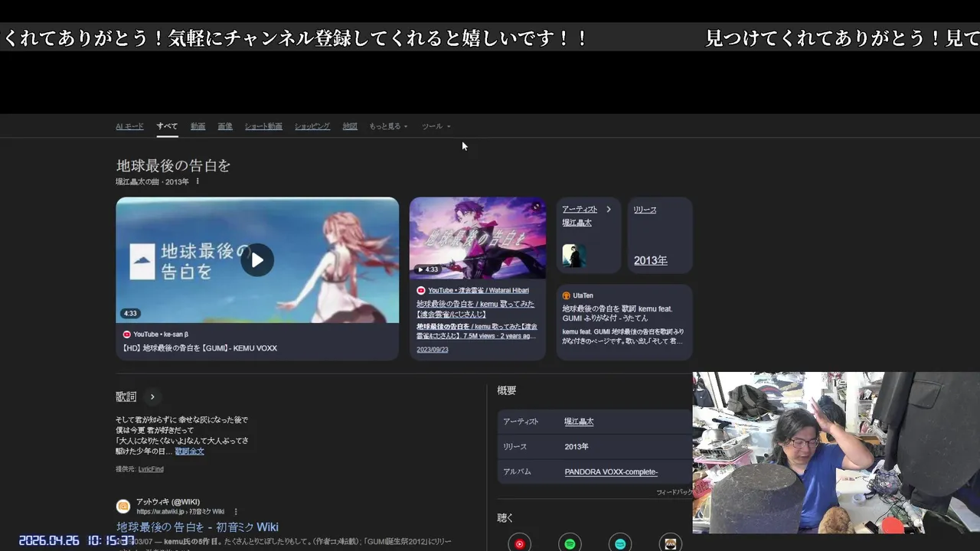Viewport: 980px width, 551px height.
Task: Click the atwiki site favicon
Action: tap(123, 506)
